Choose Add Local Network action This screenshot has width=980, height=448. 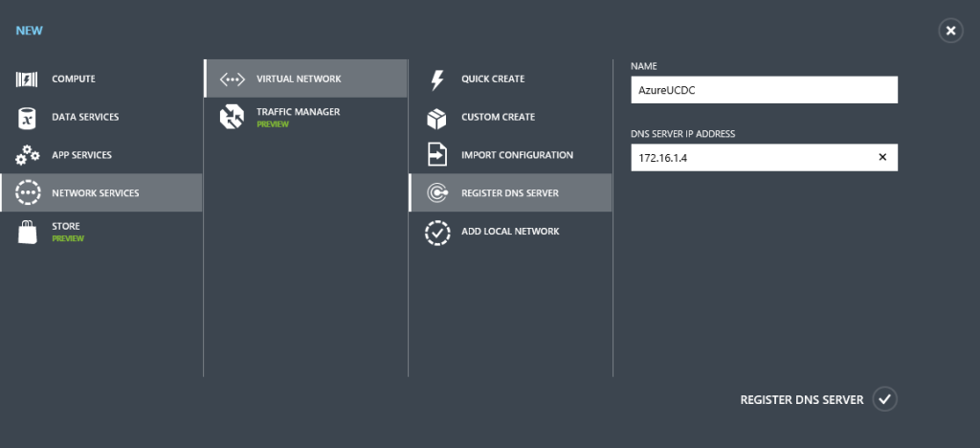[511, 232]
